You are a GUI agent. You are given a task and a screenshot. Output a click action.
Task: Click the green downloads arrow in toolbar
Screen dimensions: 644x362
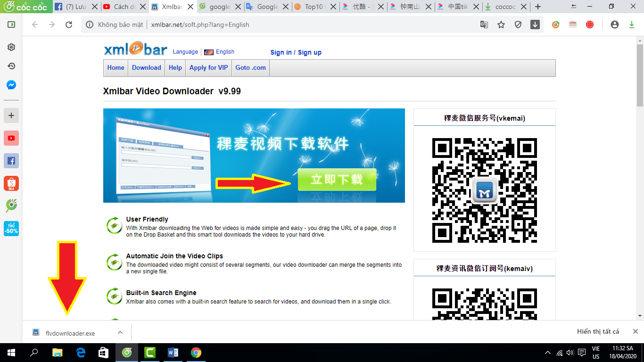632,25
